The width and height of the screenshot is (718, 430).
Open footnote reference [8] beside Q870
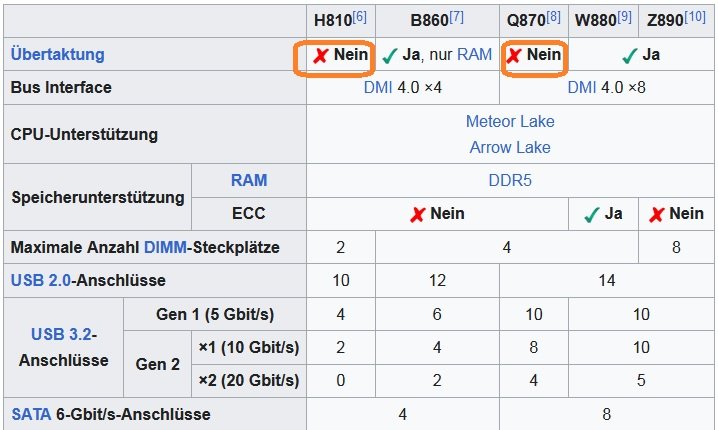tap(553, 17)
